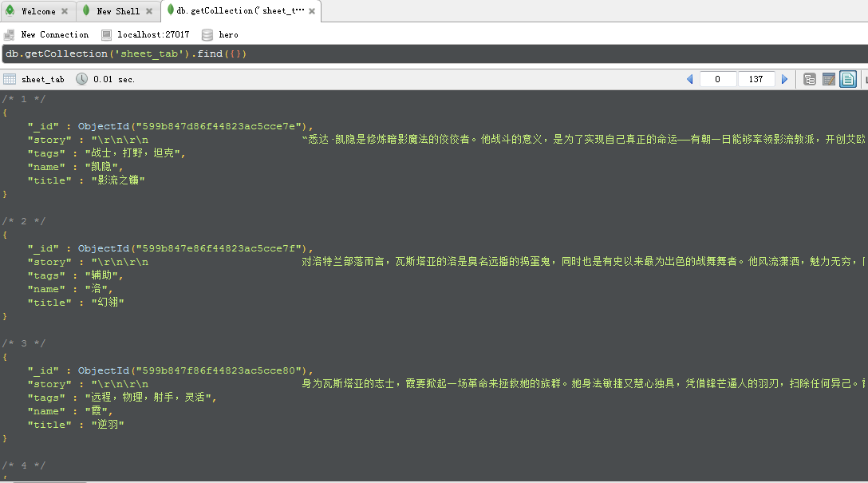Click the leaf icon on the New Shell tab
This screenshot has width=868, height=483.
(87, 11)
